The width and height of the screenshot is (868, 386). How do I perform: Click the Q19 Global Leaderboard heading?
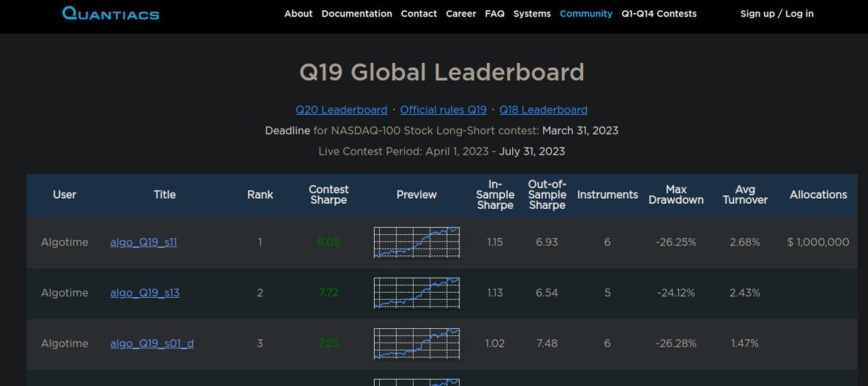click(x=442, y=72)
